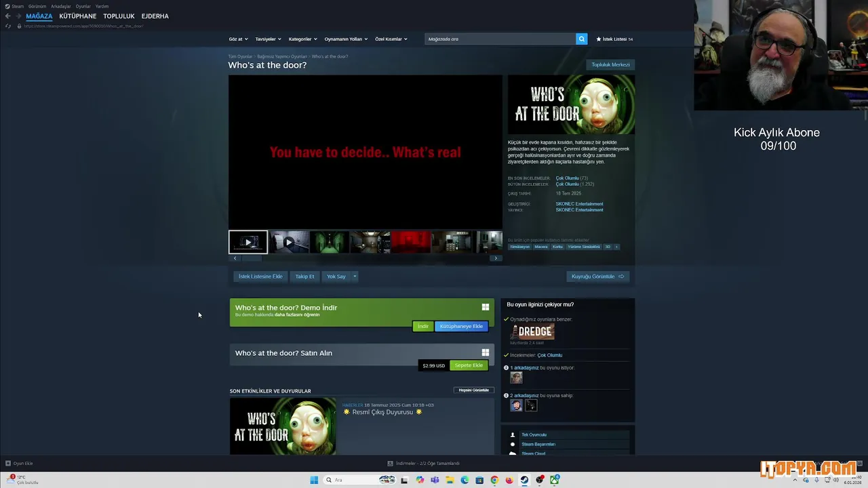868x488 pixels.
Task: Select the red room screenshot thumbnail
Action: point(410,242)
